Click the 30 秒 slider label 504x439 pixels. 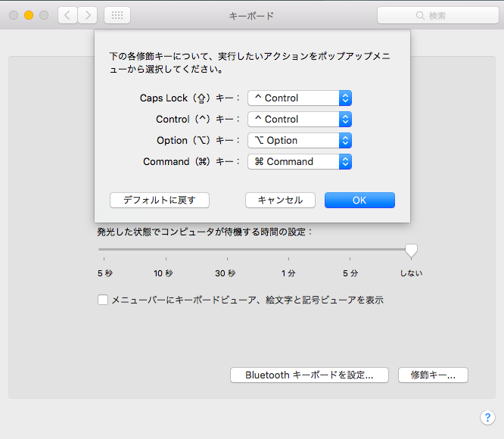pyautogui.click(x=226, y=273)
